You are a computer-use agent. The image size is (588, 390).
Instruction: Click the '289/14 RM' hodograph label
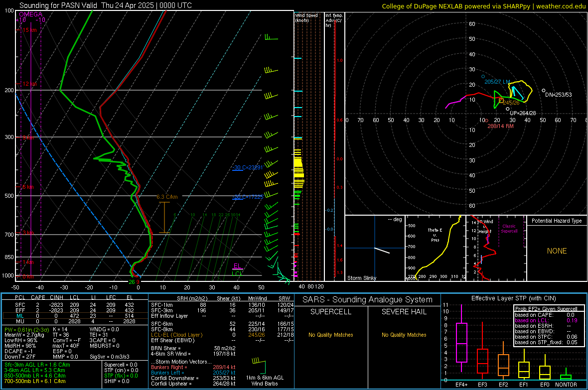click(500, 126)
